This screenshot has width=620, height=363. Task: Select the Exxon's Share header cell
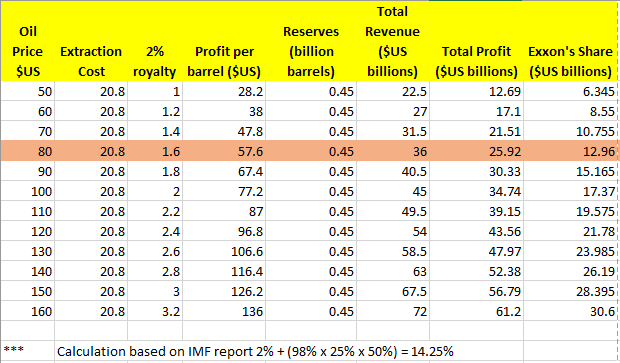pos(571,41)
